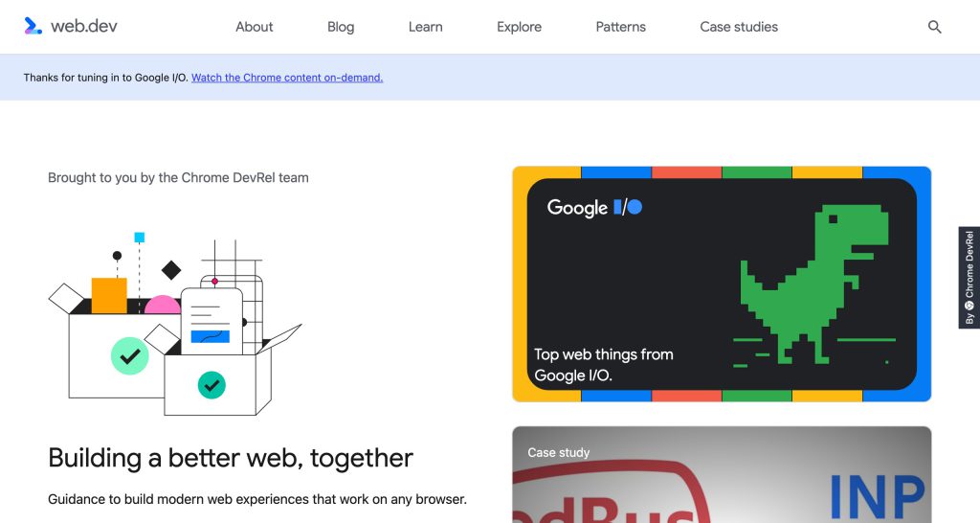Screen dimensions: 980x523
Task: Click the Brought to you by Chrome DevRel text
Action: point(178,177)
